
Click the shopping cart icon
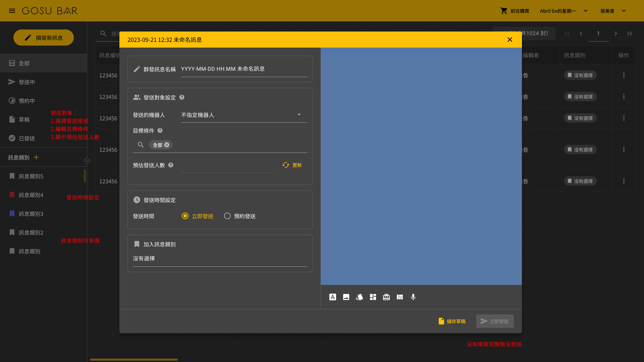pyautogui.click(x=504, y=11)
